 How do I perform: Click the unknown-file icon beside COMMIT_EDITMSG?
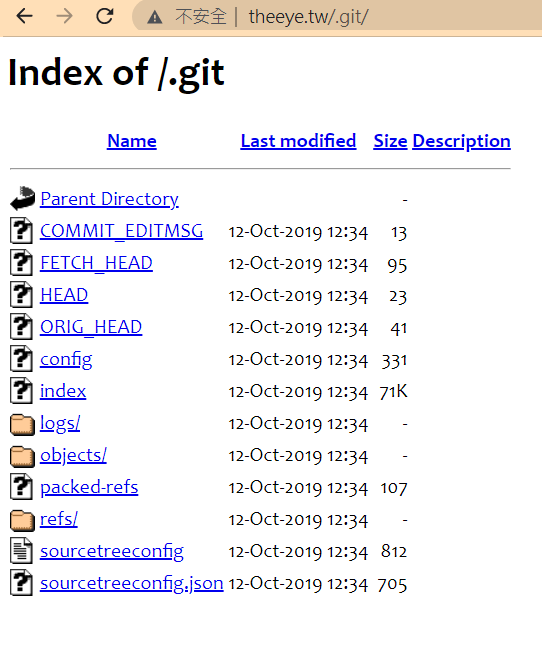point(22,230)
